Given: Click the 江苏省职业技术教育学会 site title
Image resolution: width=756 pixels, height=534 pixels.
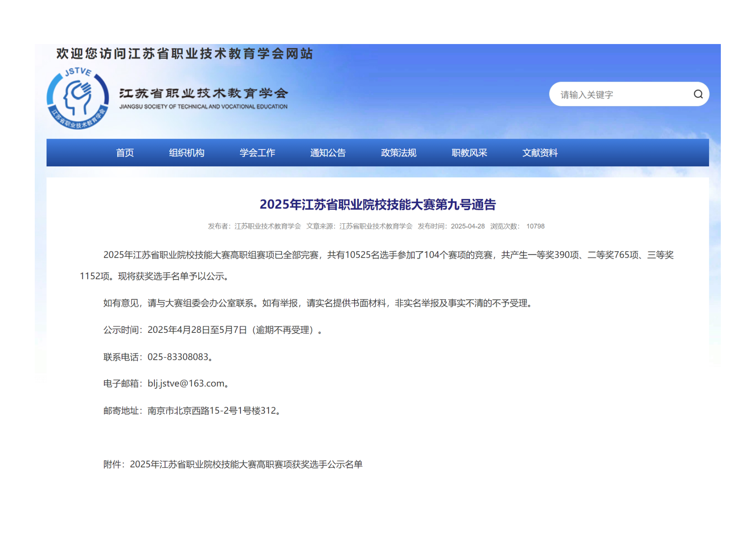Looking at the screenshot, I should pyautogui.click(x=203, y=93).
